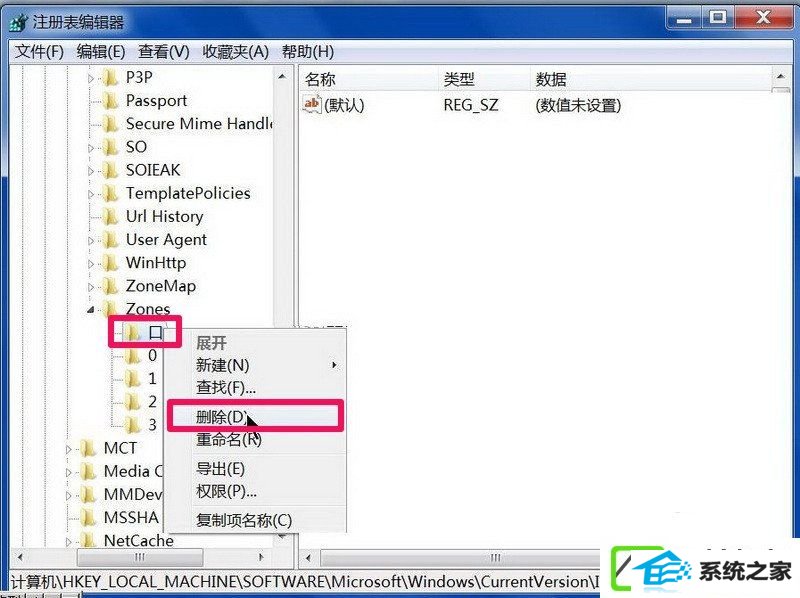The width and height of the screenshot is (800, 598).
Task: Open the 编辑(E) menu
Action: [101, 52]
